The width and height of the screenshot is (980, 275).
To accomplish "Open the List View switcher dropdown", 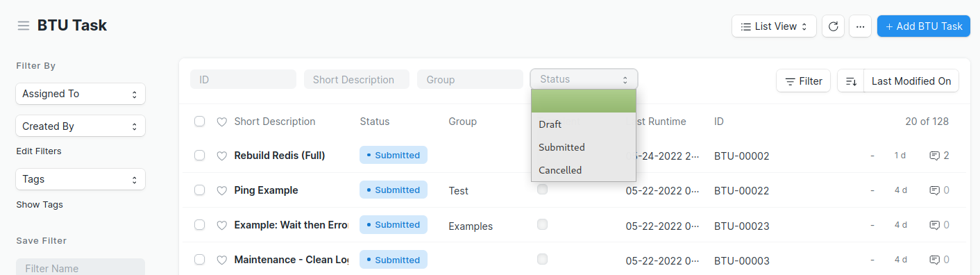I will pos(774,26).
